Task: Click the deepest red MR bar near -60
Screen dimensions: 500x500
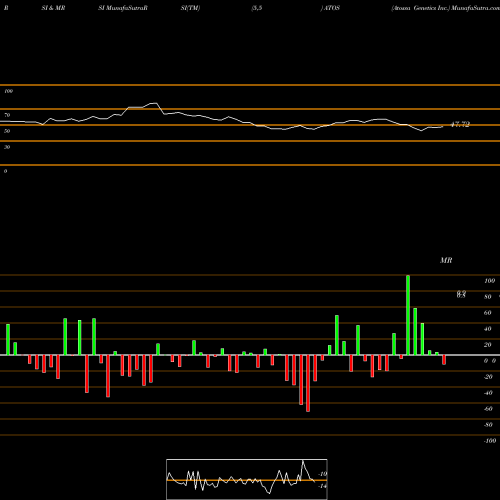Action: pos(308,383)
